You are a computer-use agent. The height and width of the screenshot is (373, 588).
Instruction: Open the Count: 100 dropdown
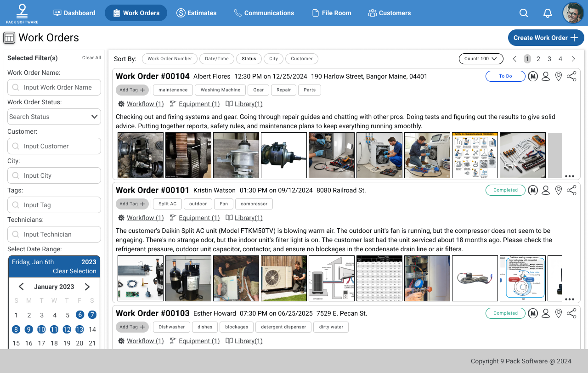click(x=481, y=59)
